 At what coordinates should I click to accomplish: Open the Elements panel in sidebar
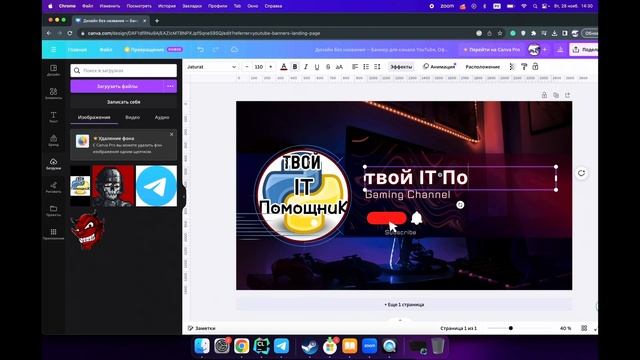pos(53,93)
